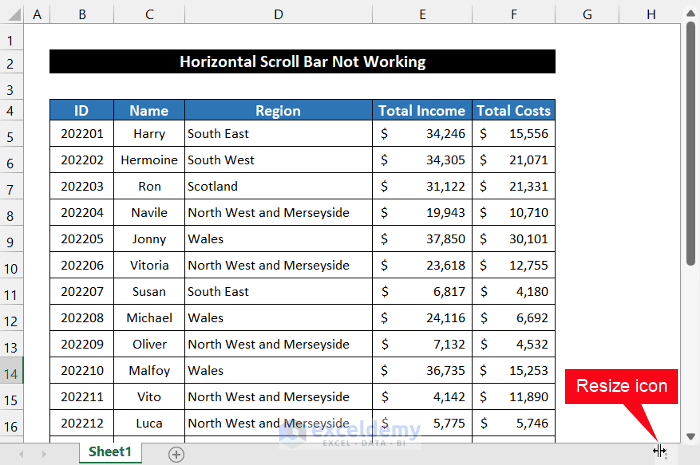Viewport: 700px width, 465px height.
Task: Click the previous sheet navigation arrow
Action: click(x=21, y=454)
